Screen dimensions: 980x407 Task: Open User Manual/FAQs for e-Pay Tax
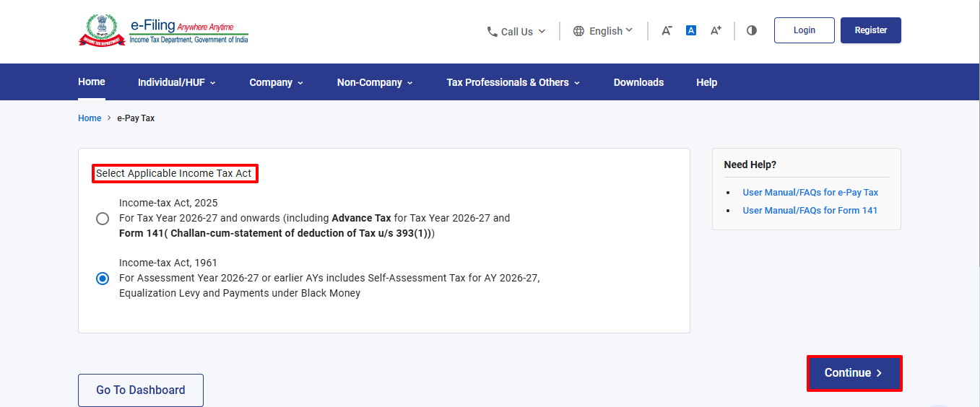tap(810, 193)
